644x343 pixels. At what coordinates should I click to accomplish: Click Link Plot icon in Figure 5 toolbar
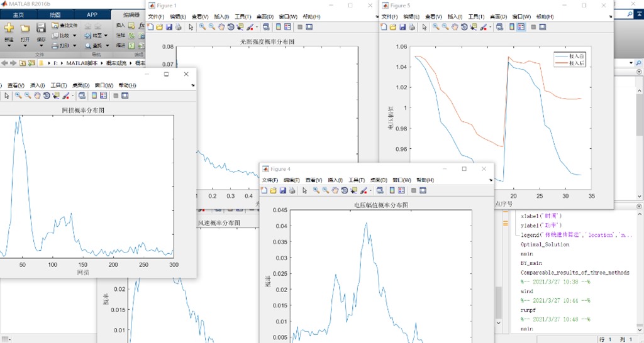(499, 27)
